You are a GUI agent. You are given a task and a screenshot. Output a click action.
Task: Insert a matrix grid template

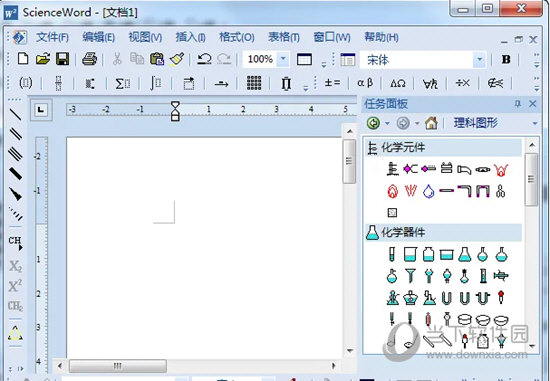254,83
